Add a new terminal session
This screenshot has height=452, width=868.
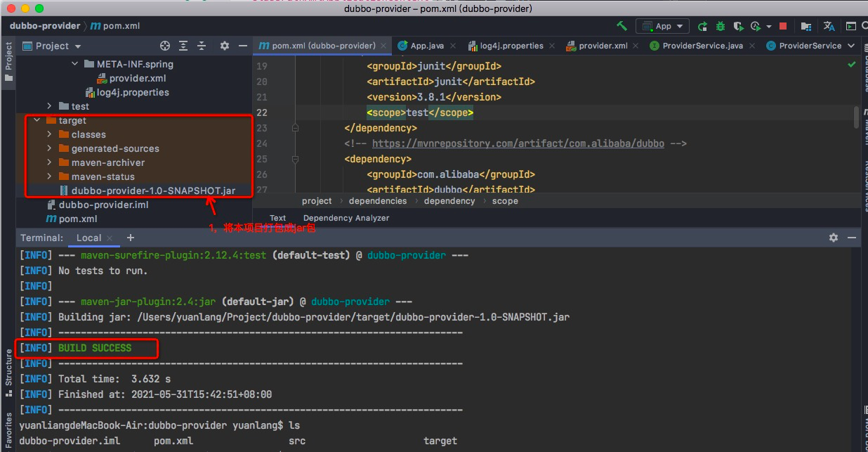[x=130, y=238]
